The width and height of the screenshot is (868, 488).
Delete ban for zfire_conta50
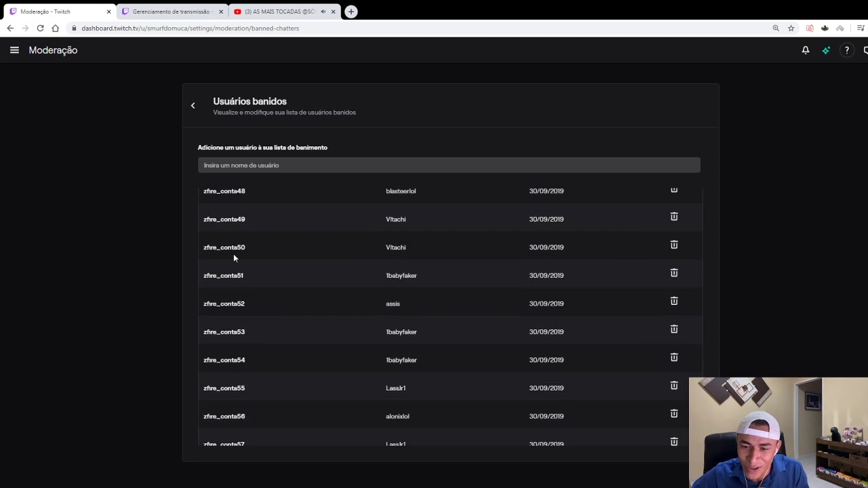pyautogui.click(x=674, y=245)
